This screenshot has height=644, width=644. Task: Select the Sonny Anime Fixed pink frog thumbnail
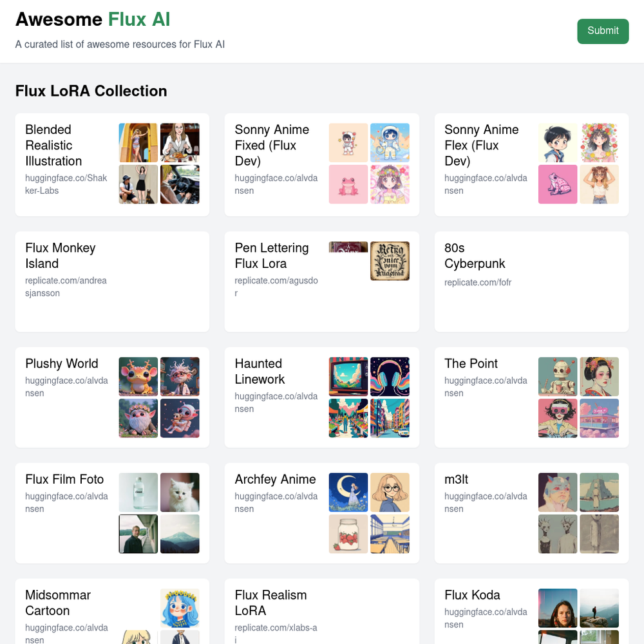(x=348, y=184)
